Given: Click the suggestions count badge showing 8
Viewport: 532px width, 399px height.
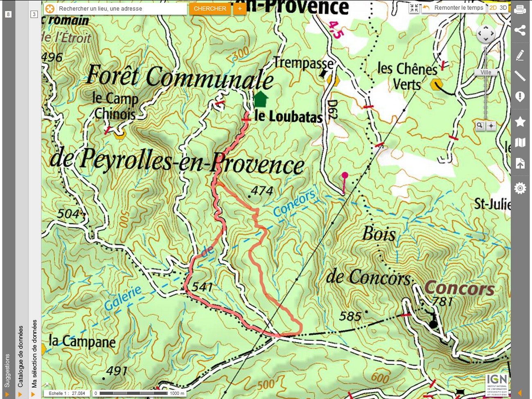Looking at the screenshot, I should point(8,14).
